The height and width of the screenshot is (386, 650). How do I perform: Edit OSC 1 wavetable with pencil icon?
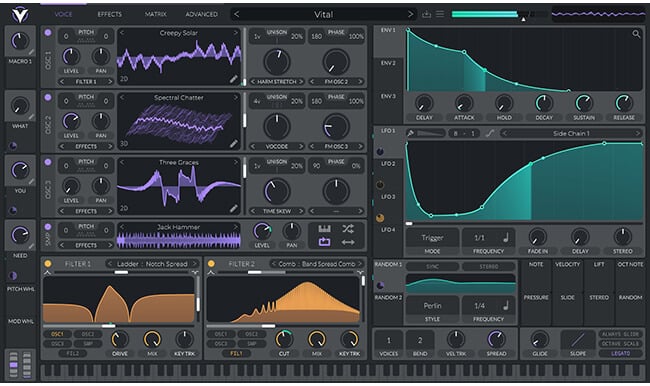233,79
